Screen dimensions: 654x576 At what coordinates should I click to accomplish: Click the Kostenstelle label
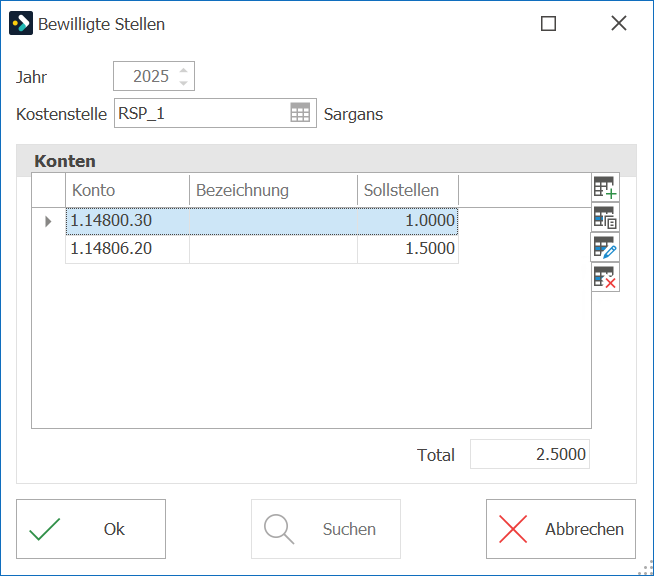click(x=61, y=114)
